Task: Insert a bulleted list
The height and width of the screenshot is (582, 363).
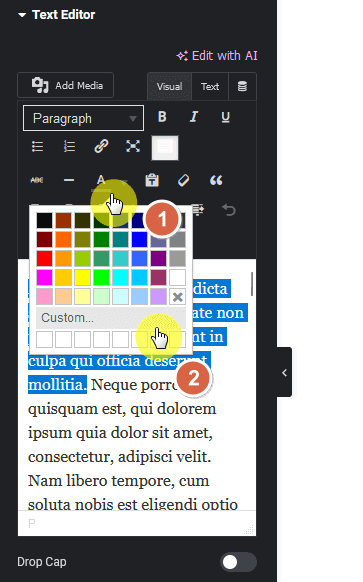Action: 37,147
